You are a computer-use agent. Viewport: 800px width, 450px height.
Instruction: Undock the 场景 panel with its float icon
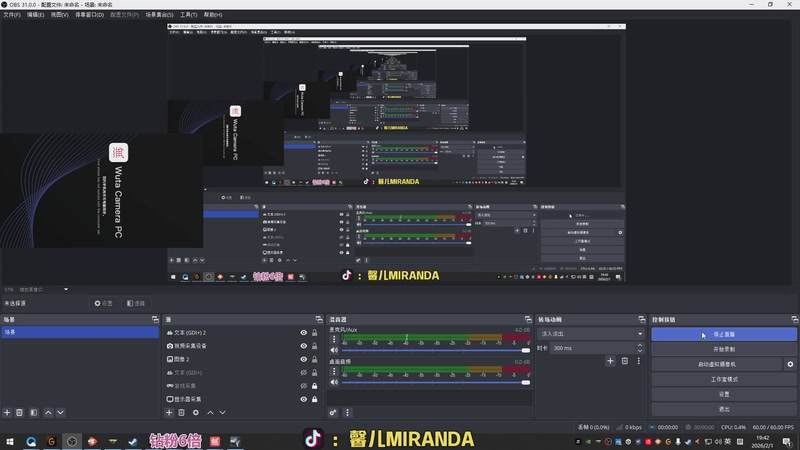tap(155, 319)
